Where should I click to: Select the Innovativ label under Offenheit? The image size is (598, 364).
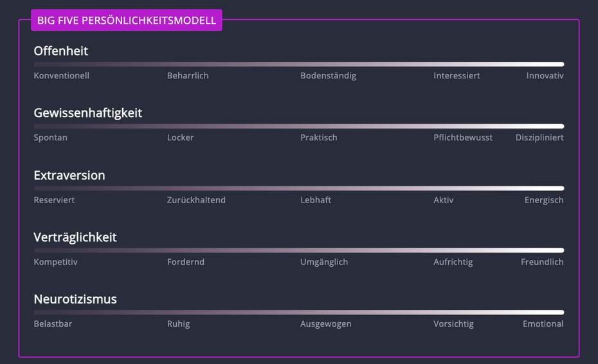tap(545, 76)
